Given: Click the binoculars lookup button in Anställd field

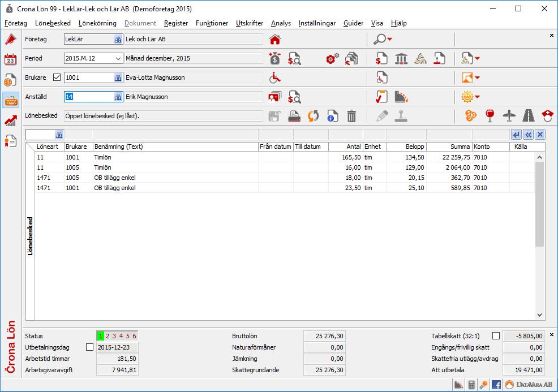Looking at the screenshot, I should pos(118,97).
